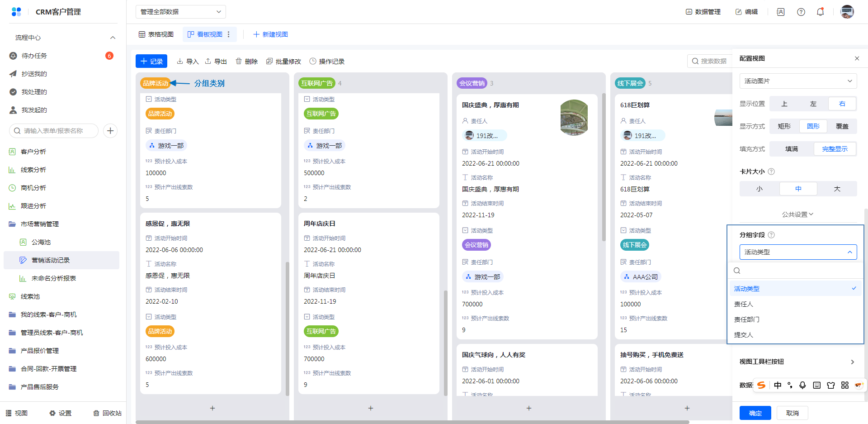Screen dimensions: 868x424
Task: Open the help question mark icon
Action: tap(801, 12)
